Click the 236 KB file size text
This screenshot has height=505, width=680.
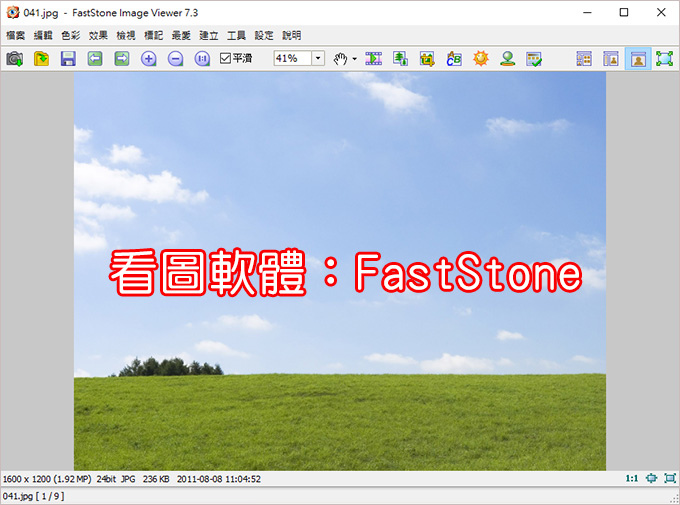click(156, 479)
